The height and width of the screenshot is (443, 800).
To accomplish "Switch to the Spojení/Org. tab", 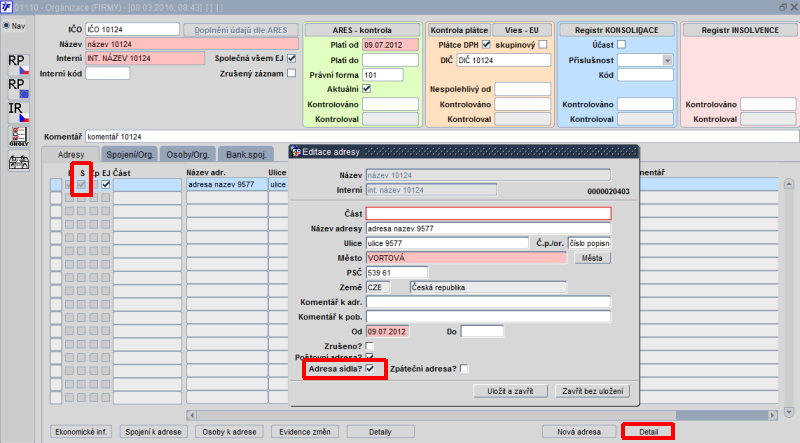I will [x=130, y=154].
